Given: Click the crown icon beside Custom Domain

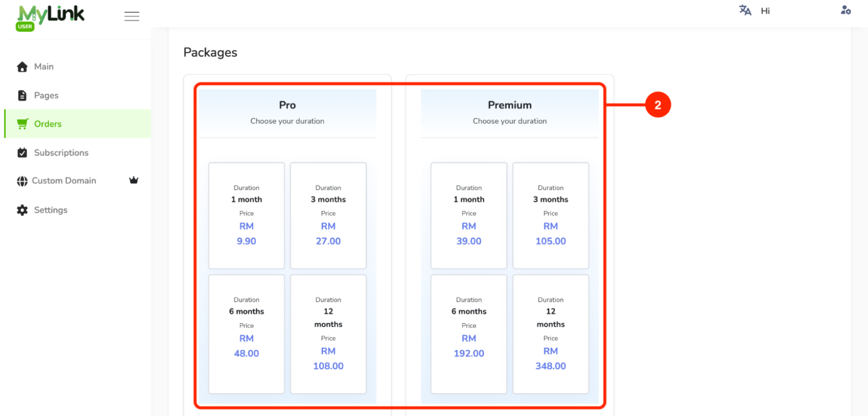Looking at the screenshot, I should click(x=134, y=180).
